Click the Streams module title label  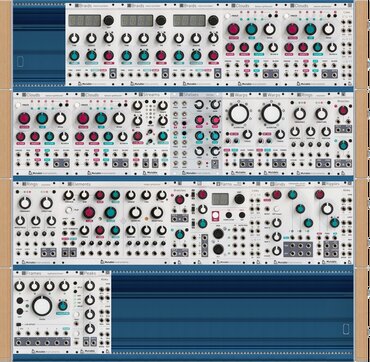[x=149, y=95]
